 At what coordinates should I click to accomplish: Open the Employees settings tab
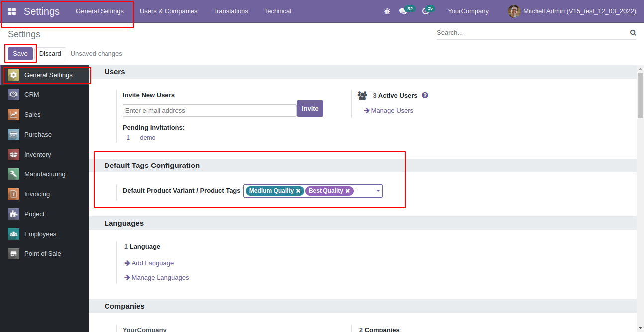44,234
